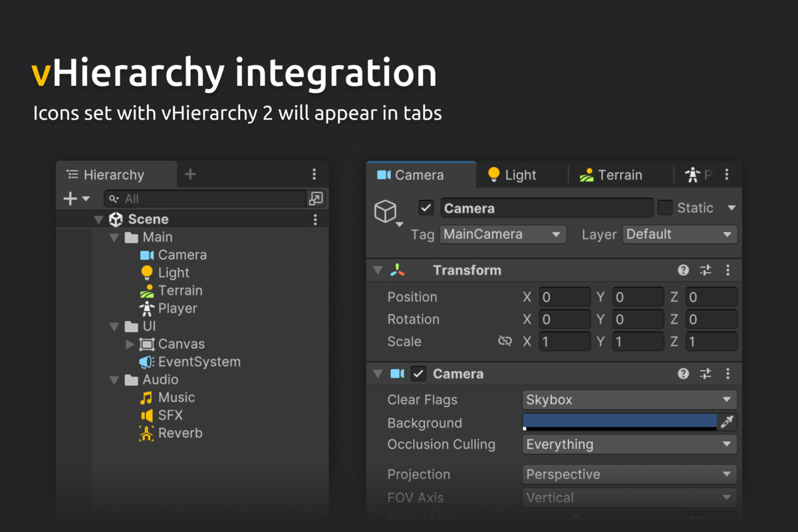798x532 pixels.
Task: Open Inspector panel options menu
Action: [727, 174]
